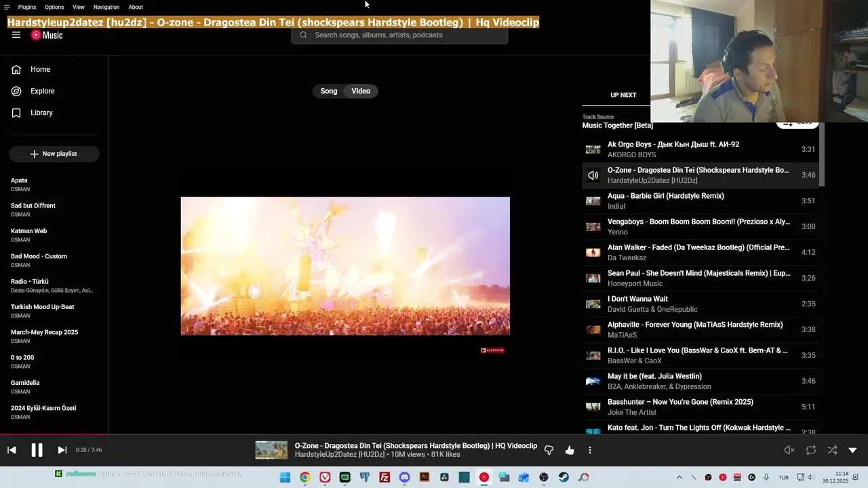Viewport: 868px width, 488px height.
Task: Select the UP NEXT tab
Action: pyautogui.click(x=623, y=95)
